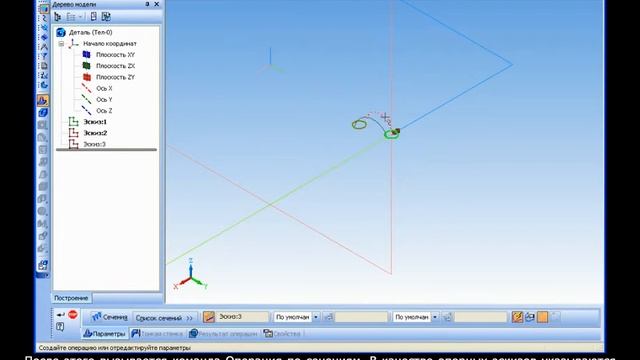
Task: Collapse the Начало координат tree branch
Action: click(61, 44)
